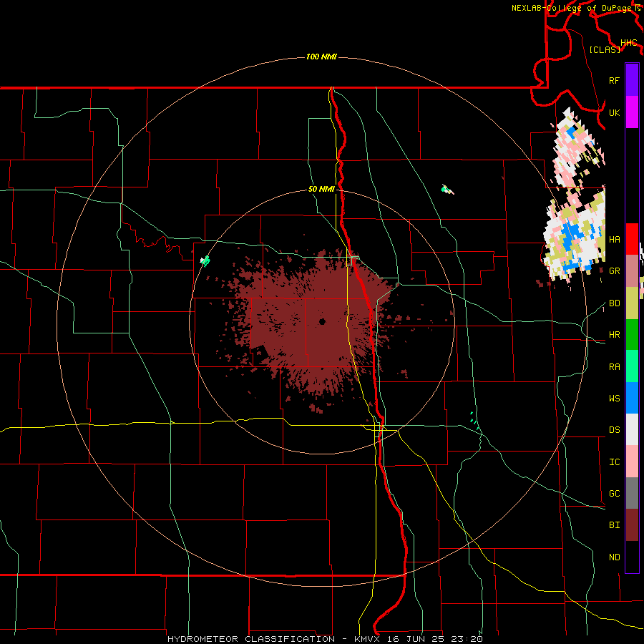Click the 100 NMI range ring label
The image size is (644, 644).
coord(321,57)
